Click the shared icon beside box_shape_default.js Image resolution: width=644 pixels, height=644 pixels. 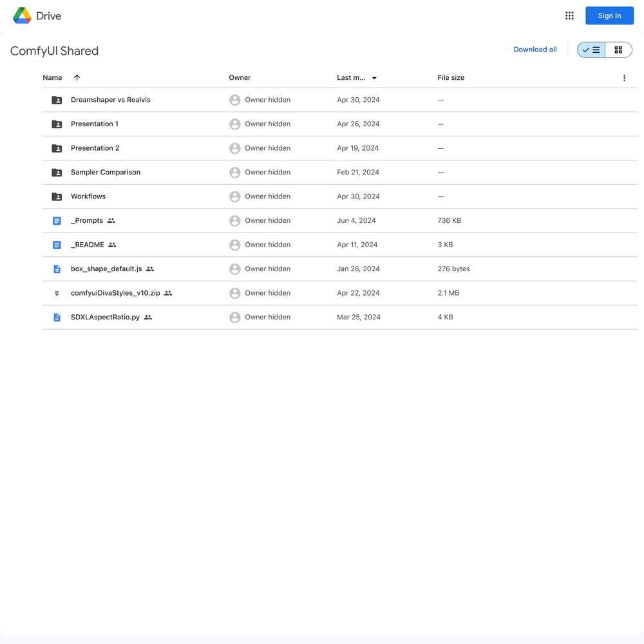click(150, 269)
